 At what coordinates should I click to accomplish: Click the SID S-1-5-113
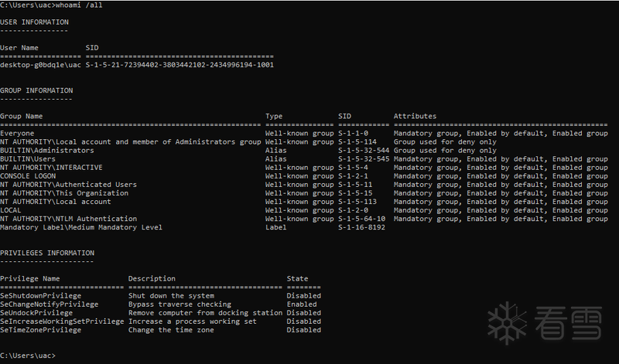tap(357, 202)
